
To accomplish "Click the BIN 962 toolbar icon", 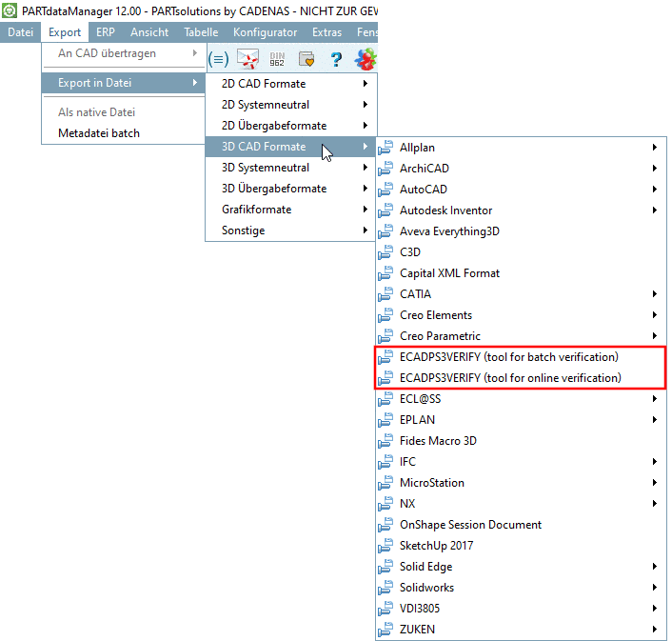I will coord(277,59).
